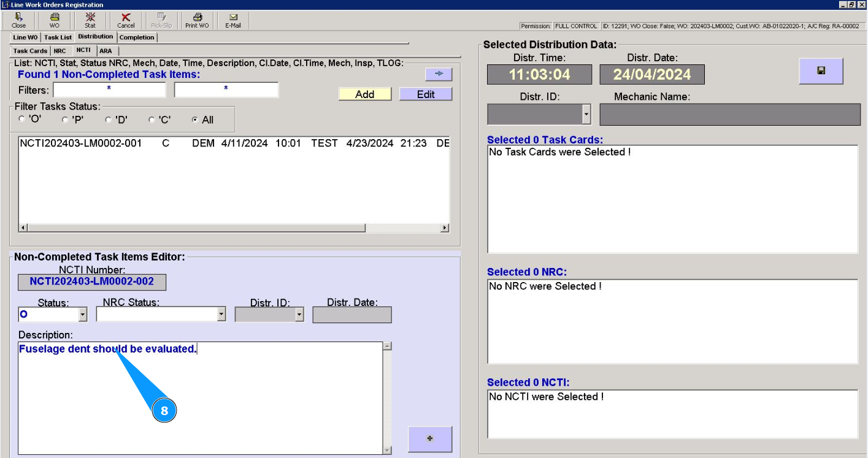Click the Mechanic Name field
This screenshot has height=458, width=868.
(730, 114)
